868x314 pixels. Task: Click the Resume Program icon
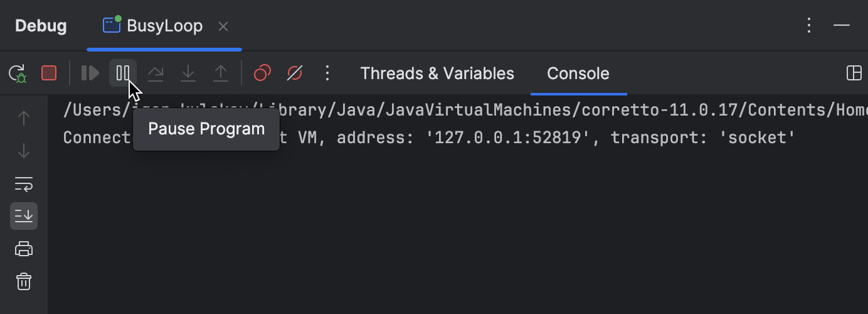(x=90, y=73)
